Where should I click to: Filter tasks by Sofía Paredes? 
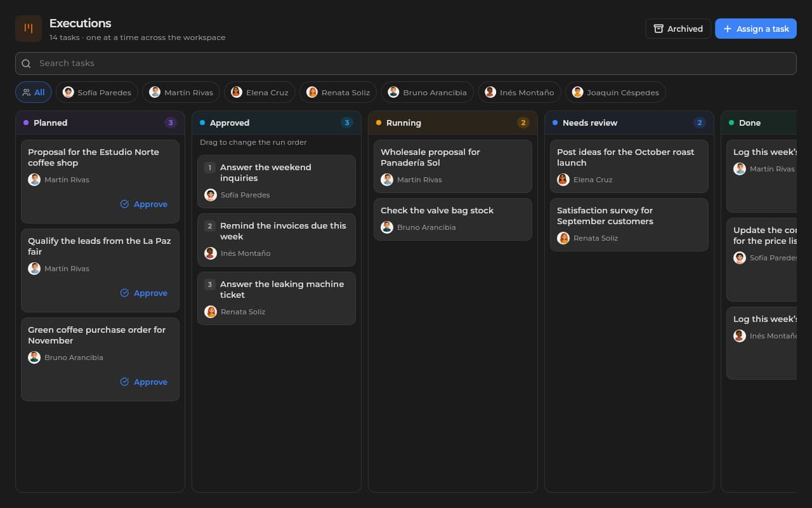pos(97,92)
